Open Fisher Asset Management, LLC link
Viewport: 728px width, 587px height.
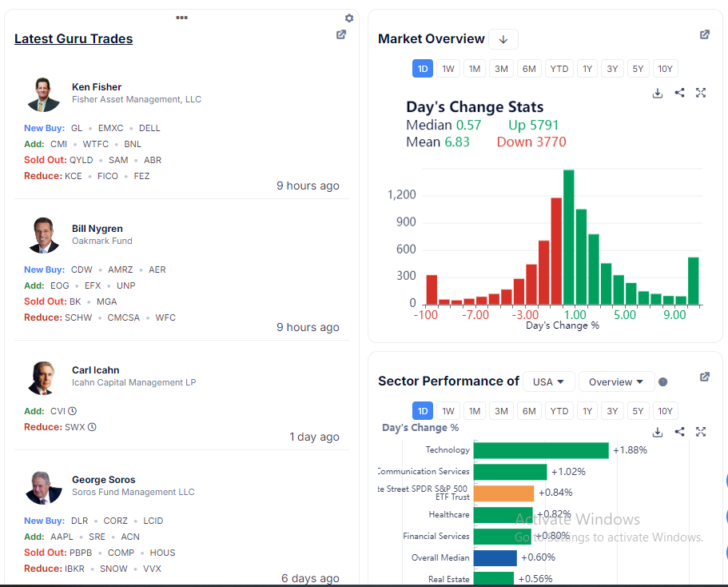[x=137, y=99]
